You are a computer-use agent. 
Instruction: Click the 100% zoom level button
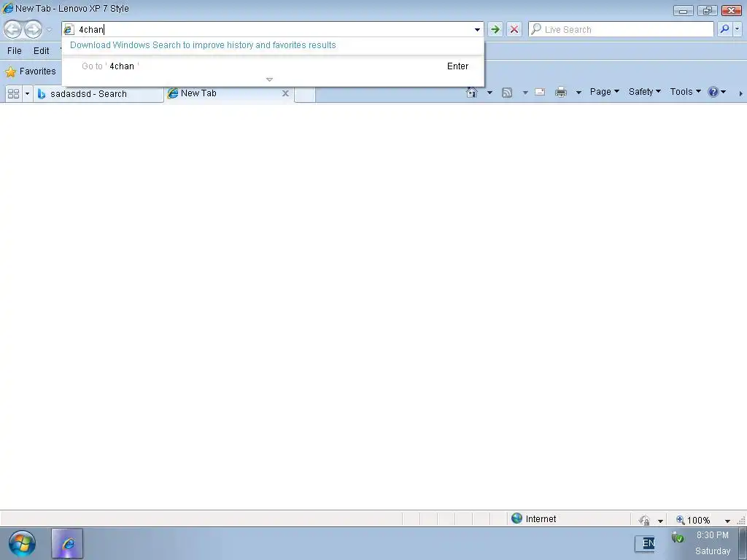point(694,520)
